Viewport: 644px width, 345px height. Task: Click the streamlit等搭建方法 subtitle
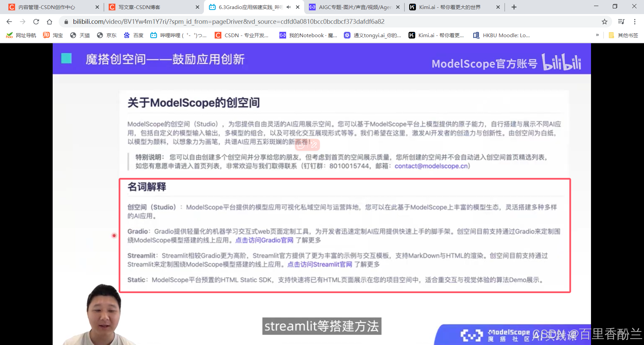322,326
